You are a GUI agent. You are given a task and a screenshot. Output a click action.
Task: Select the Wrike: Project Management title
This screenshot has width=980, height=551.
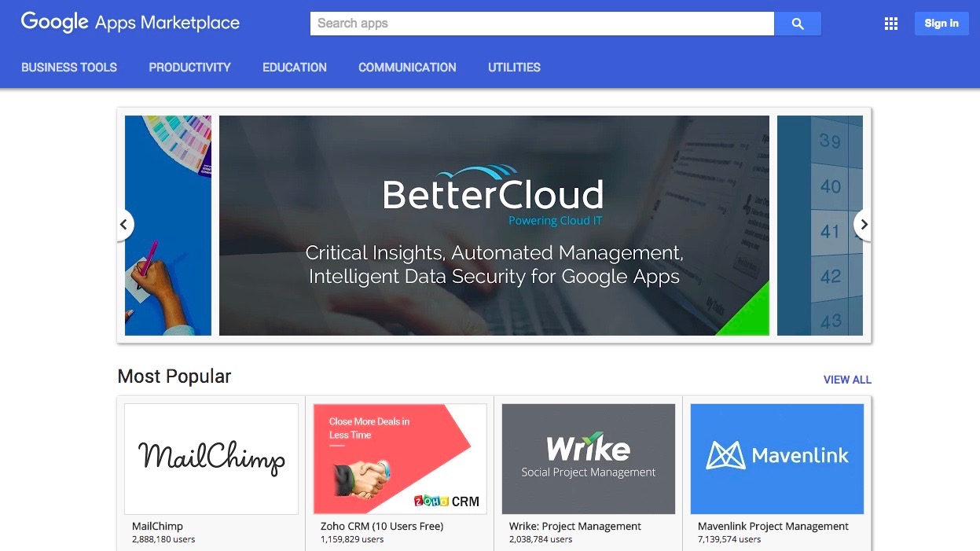(x=575, y=527)
